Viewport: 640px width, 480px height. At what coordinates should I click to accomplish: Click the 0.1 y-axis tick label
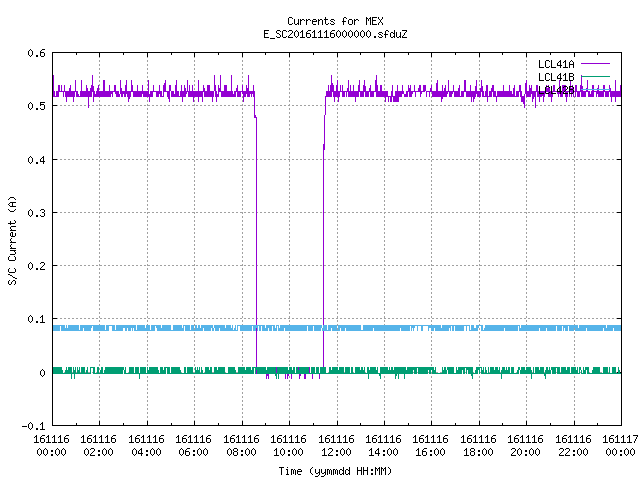(x=36, y=319)
